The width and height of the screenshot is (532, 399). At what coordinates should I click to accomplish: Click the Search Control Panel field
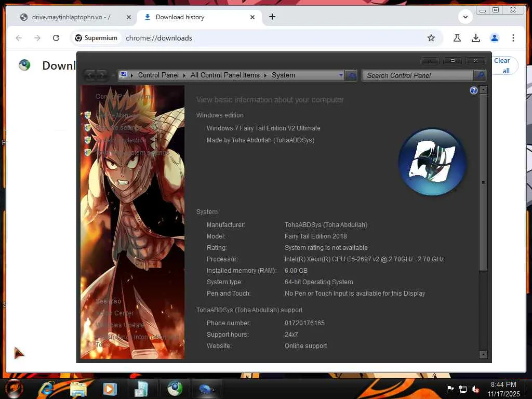(418, 75)
